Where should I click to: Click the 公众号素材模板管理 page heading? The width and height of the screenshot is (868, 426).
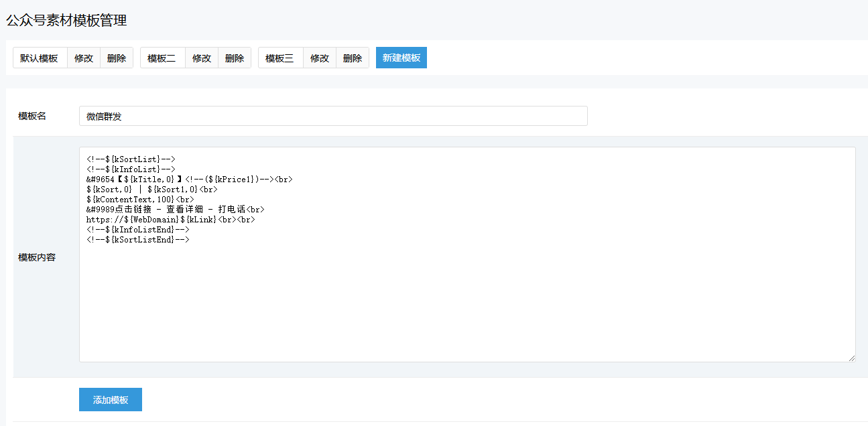[66, 21]
